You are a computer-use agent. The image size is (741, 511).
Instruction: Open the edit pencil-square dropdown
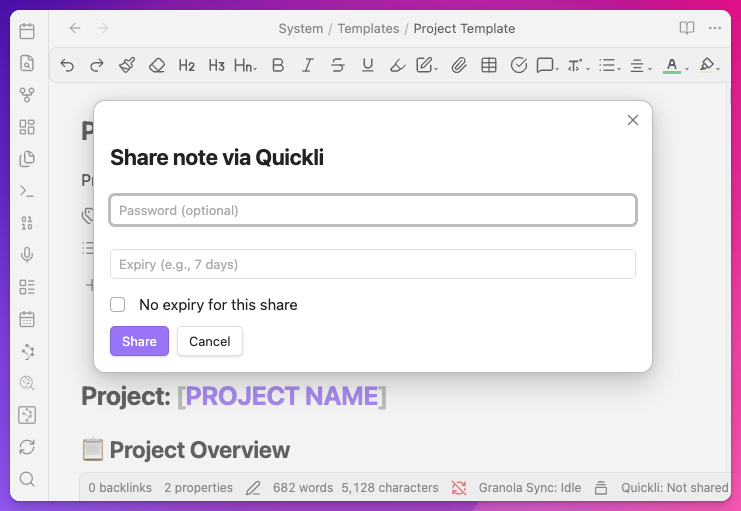[427, 65]
